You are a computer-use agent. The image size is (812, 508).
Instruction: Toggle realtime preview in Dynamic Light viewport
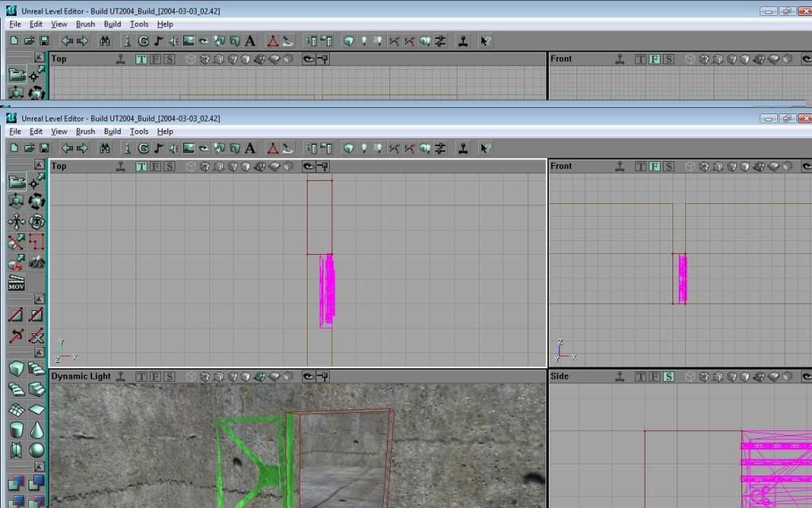(120, 376)
